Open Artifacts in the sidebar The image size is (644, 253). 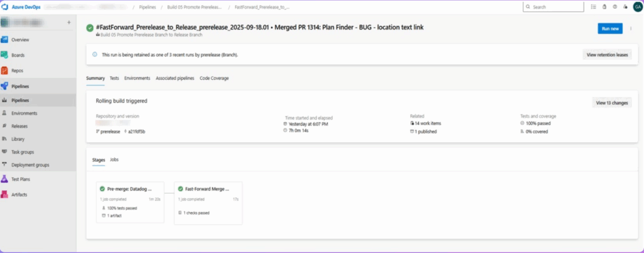(x=20, y=194)
